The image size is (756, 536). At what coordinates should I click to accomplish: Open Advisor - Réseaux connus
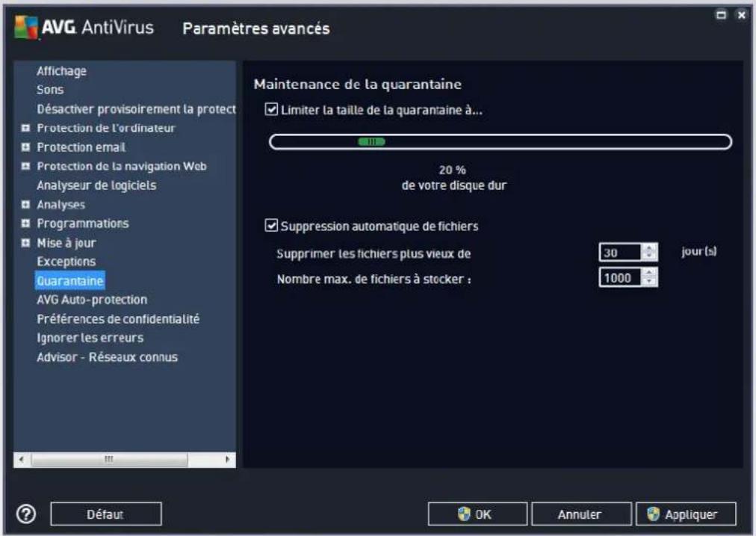pyautogui.click(x=107, y=357)
